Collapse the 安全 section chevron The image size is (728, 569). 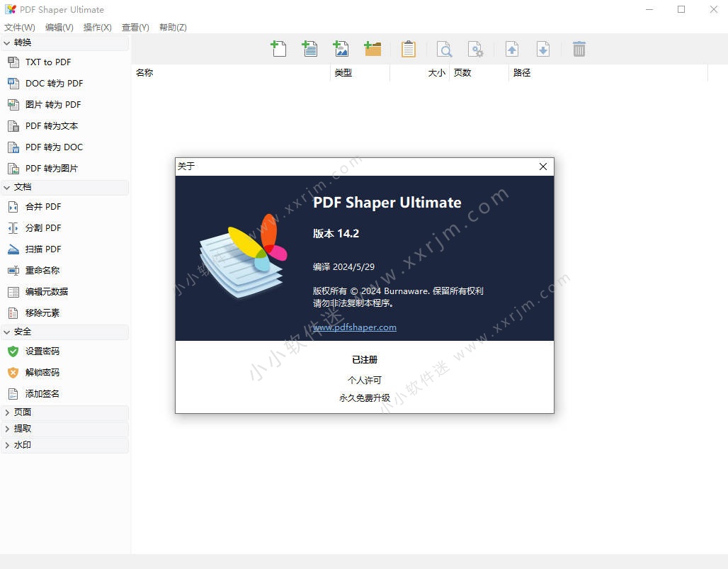tap(7, 332)
